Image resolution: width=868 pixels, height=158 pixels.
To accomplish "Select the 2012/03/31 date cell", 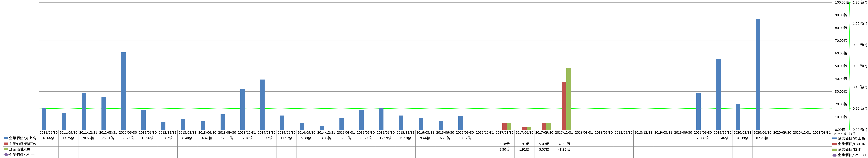I will pos(108,132).
